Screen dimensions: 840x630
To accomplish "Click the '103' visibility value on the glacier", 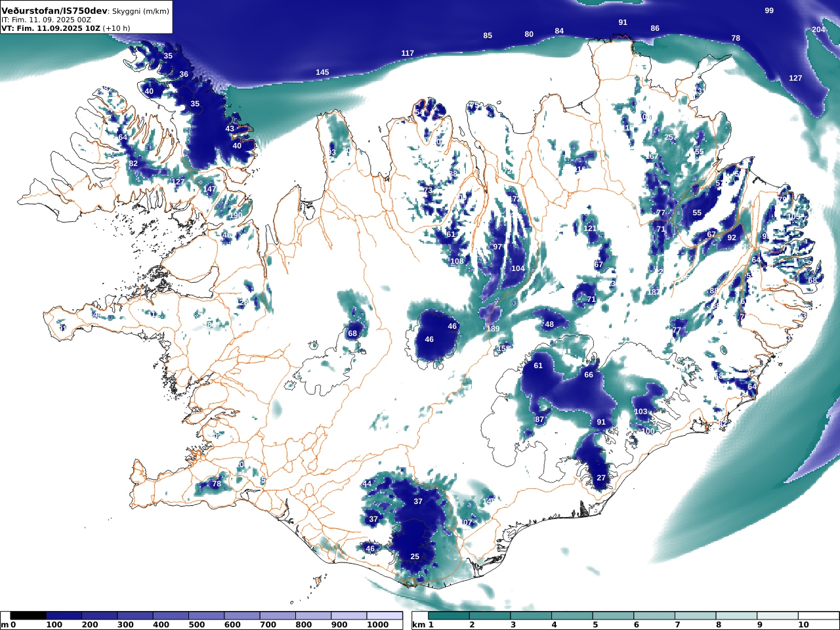I will [640, 411].
